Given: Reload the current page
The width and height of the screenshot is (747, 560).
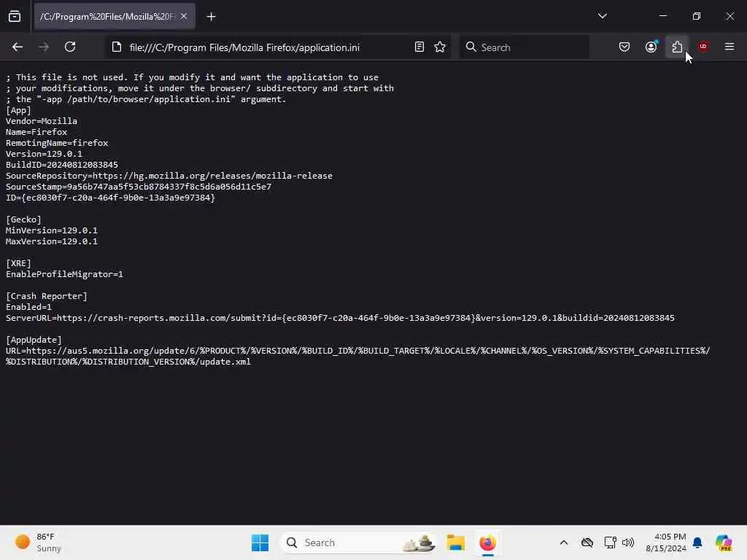Looking at the screenshot, I should pos(70,47).
